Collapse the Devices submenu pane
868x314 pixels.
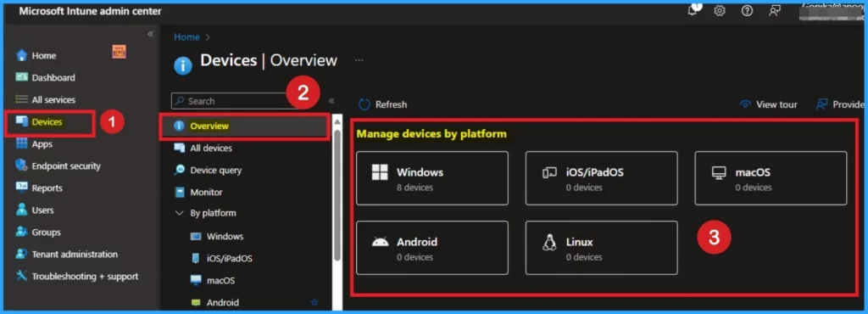pos(331,101)
